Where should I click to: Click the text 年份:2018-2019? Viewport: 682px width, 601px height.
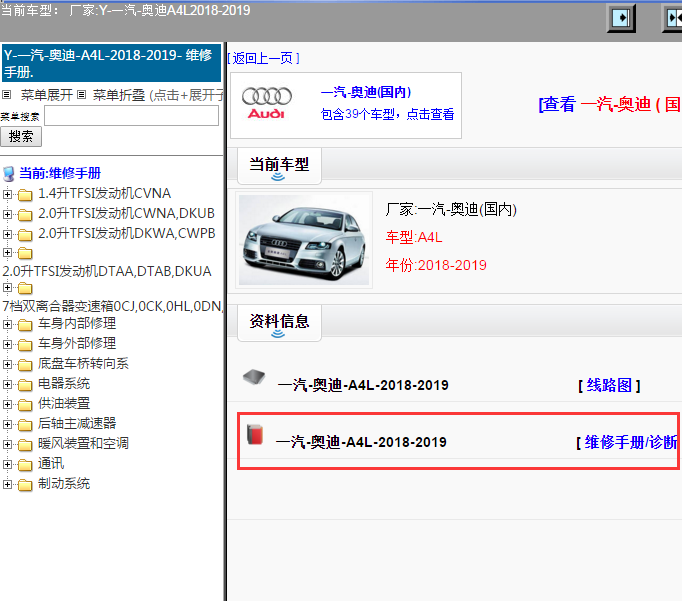(436, 265)
